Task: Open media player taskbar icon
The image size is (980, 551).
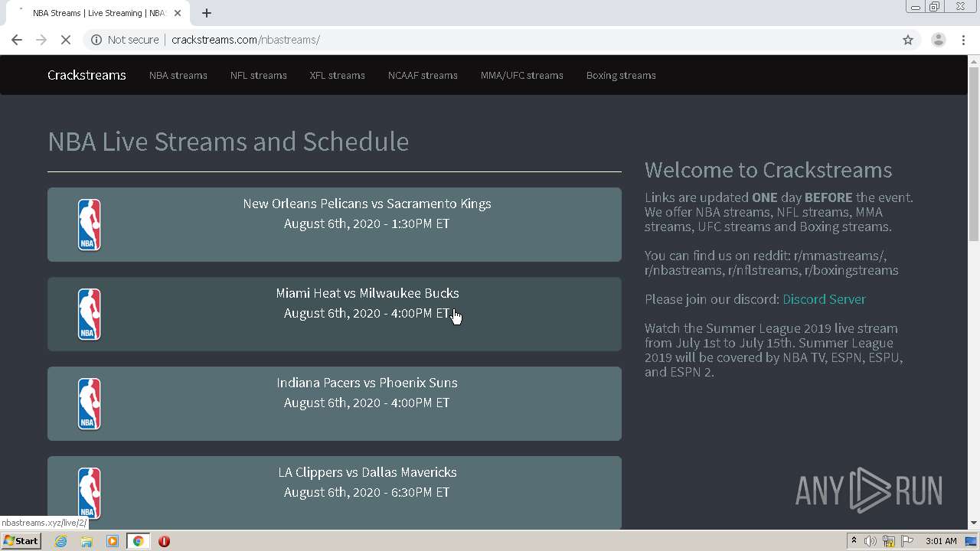Action: click(113, 541)
